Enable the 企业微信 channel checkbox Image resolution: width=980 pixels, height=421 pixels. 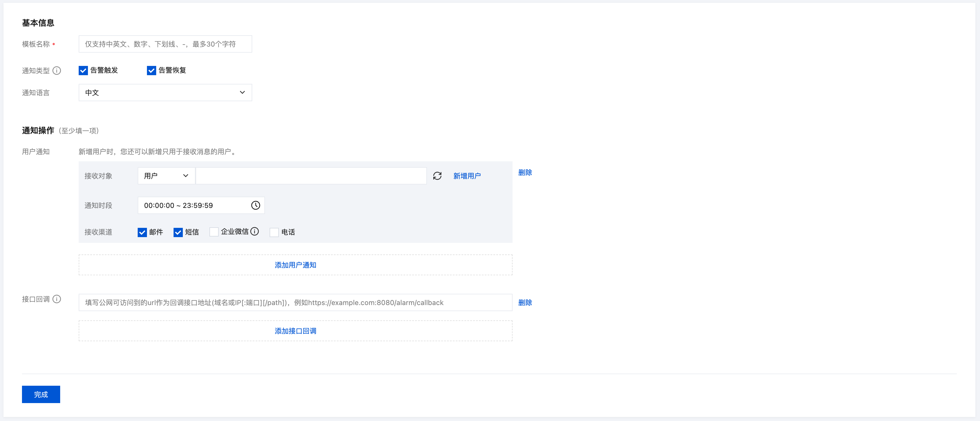(x=214, y=232)
